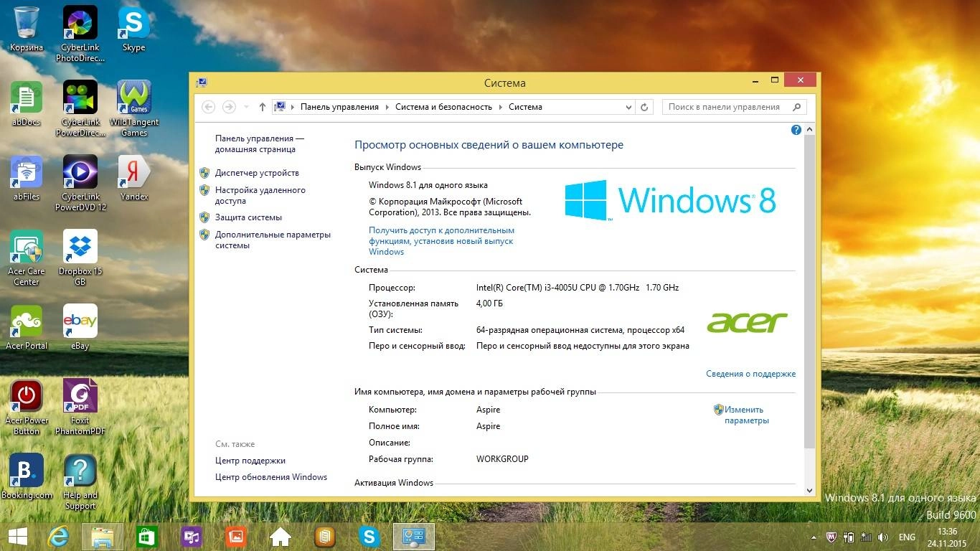Viewport: 980px width, 551px height.
Task: Open the clock showing 13:36
Action: [x=948, y=537]
